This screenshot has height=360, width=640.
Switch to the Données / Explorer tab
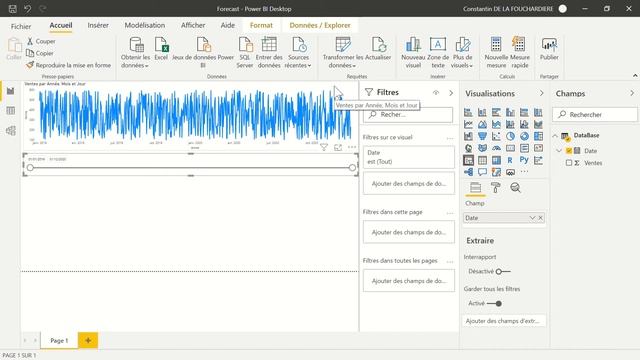coord(320,25)
